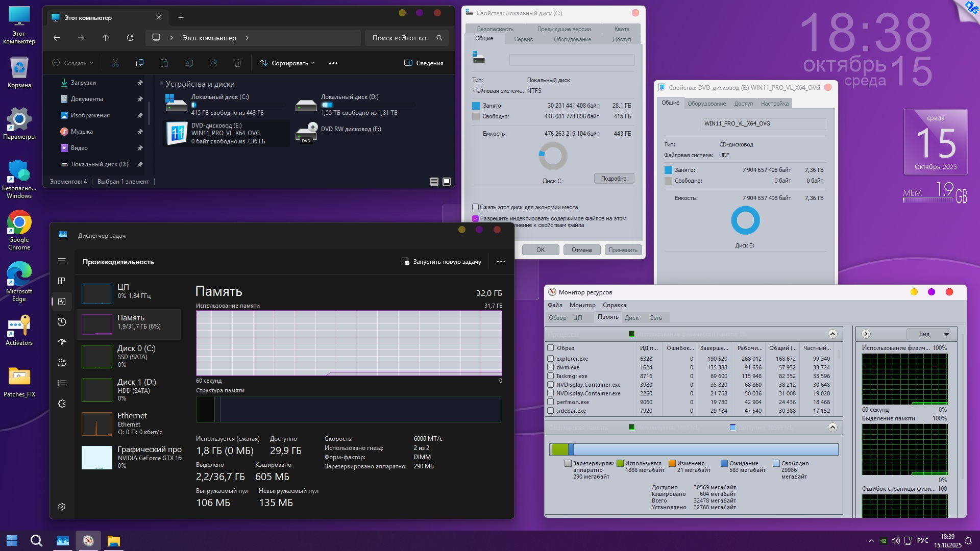This screenshot has width=980, height=551.
Task: Click the volume label input field
Action: [572, 60]
